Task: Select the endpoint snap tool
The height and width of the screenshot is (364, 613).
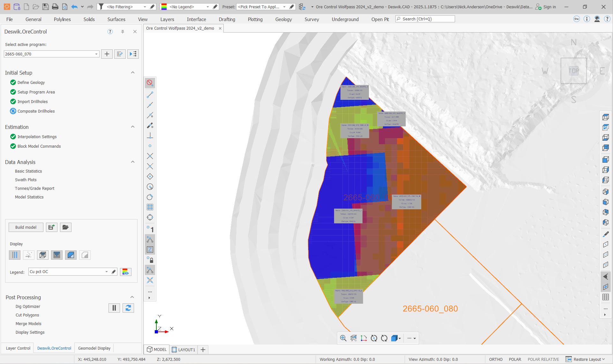Action: (x=150, y=95)
